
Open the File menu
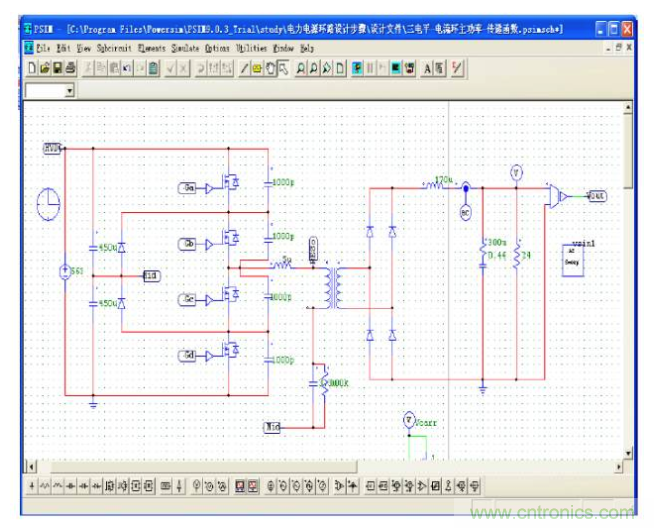click(44, 47)
